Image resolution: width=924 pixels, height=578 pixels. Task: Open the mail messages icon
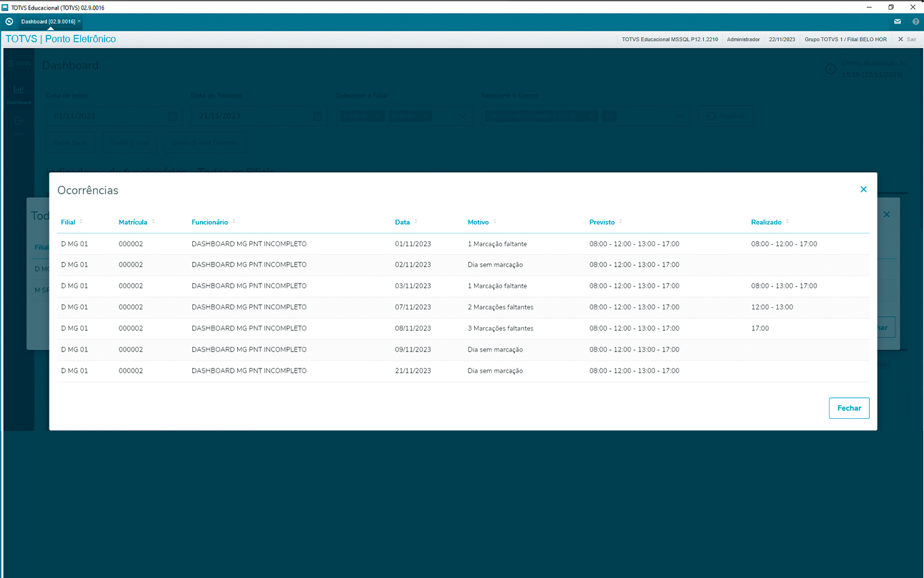click(x=898, y=22)
